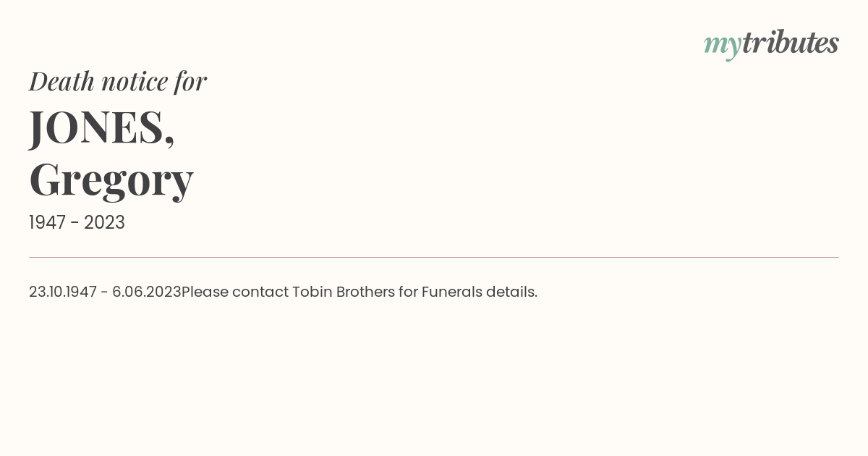Viewport: 868px width, 456px height.
Task: Select the green "my" part of logo
Action: pyautogui.click(x=723, y=46)
